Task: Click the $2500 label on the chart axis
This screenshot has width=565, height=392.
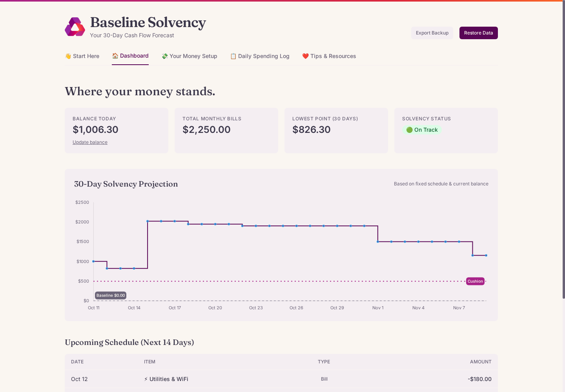Action: pyautogui.click(x=82, y=202)
